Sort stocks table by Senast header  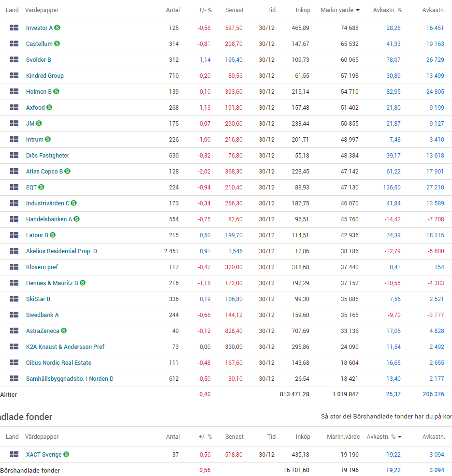[x=234, y=10]
